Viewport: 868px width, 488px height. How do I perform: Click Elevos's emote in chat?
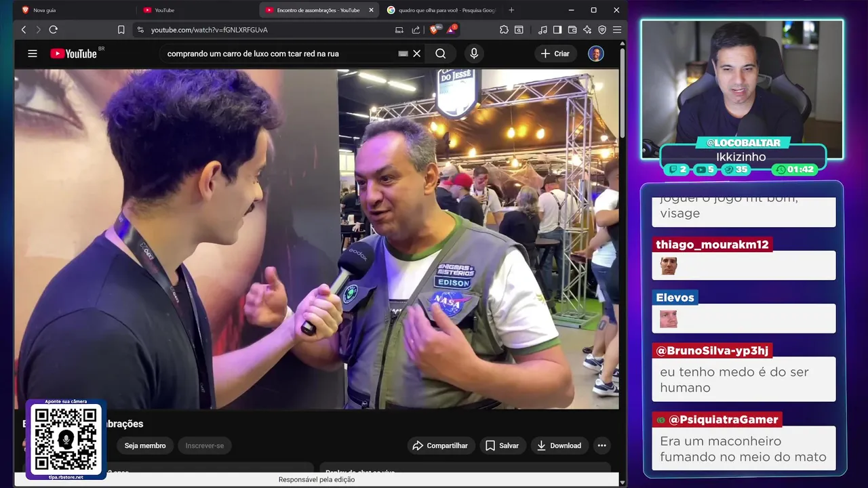(669, 319)
